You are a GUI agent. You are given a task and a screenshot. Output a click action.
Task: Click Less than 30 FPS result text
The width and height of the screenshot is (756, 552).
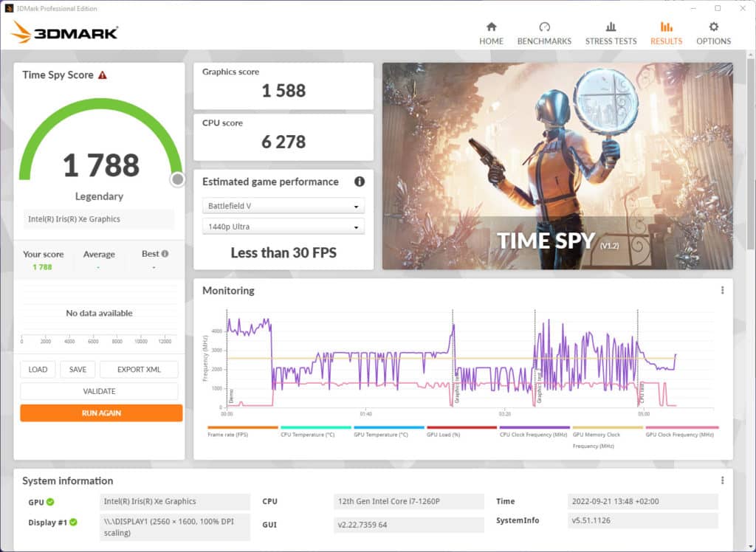(283, 252)
